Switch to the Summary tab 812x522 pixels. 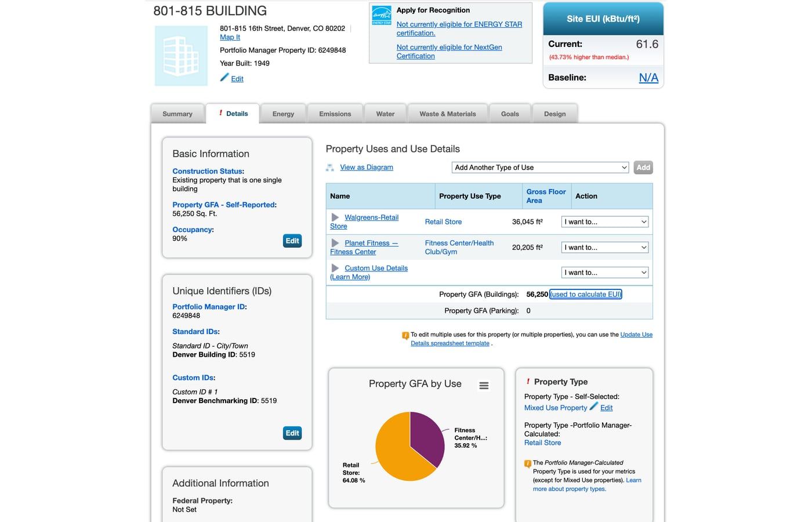[x=177, y=114]
